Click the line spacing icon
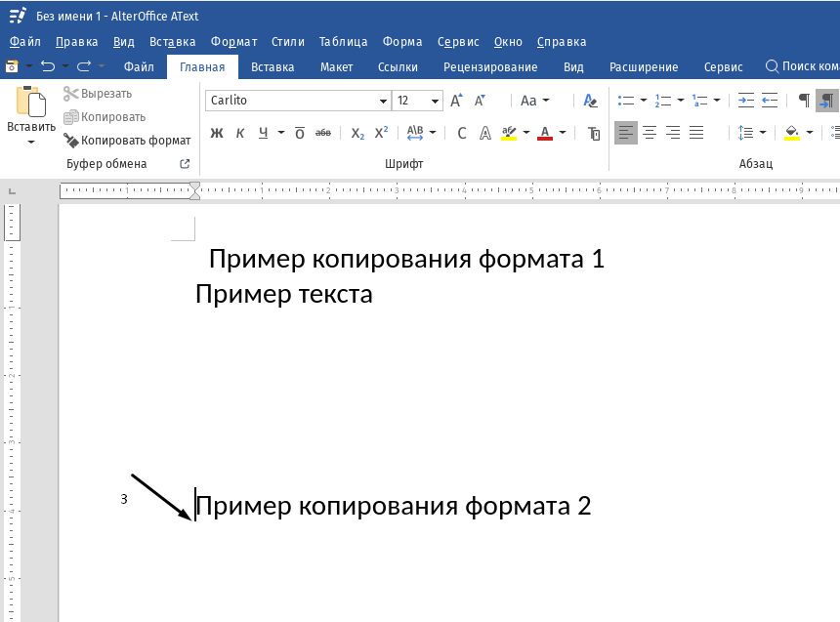 745,133
